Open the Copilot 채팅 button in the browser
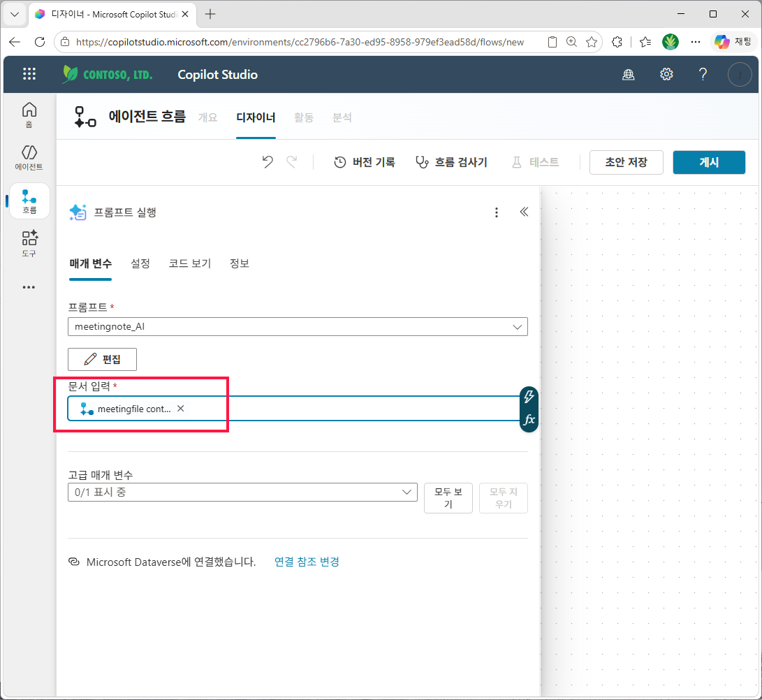This screenshot has height=700, width=762. click(733, 42)
